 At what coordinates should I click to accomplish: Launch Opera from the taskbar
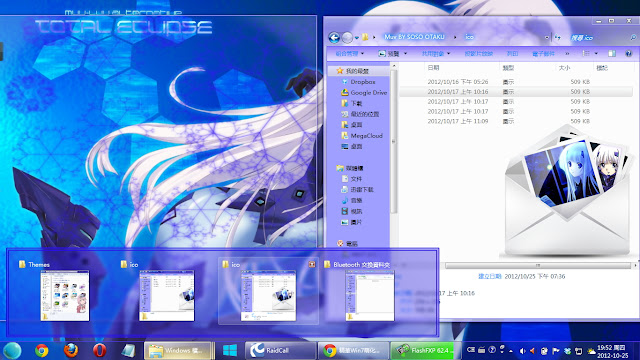(x=99, y=350)
